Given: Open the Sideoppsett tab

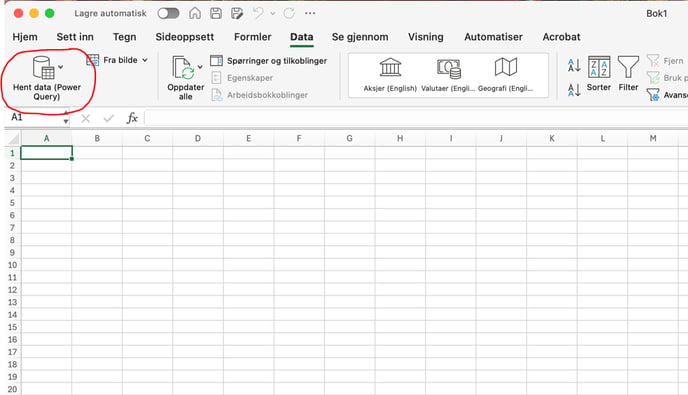Looking at the screenshot, I should (x=185, y=37).
